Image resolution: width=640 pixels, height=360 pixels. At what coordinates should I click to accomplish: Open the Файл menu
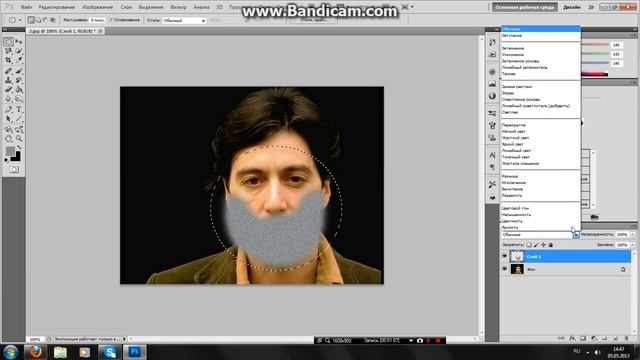pyautogui.click(x=26, y=7)
